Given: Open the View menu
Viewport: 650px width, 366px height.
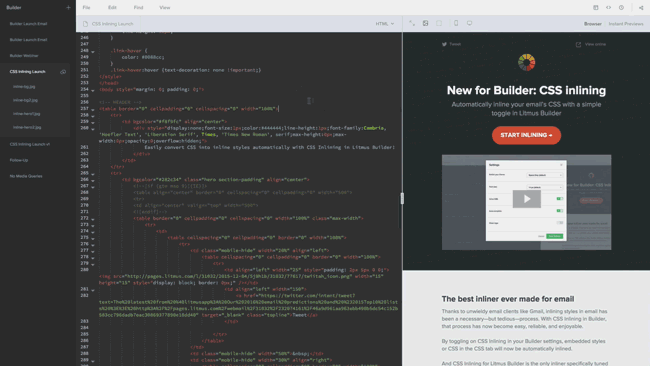Looking at the screenshot, I should tap(165, 7).
